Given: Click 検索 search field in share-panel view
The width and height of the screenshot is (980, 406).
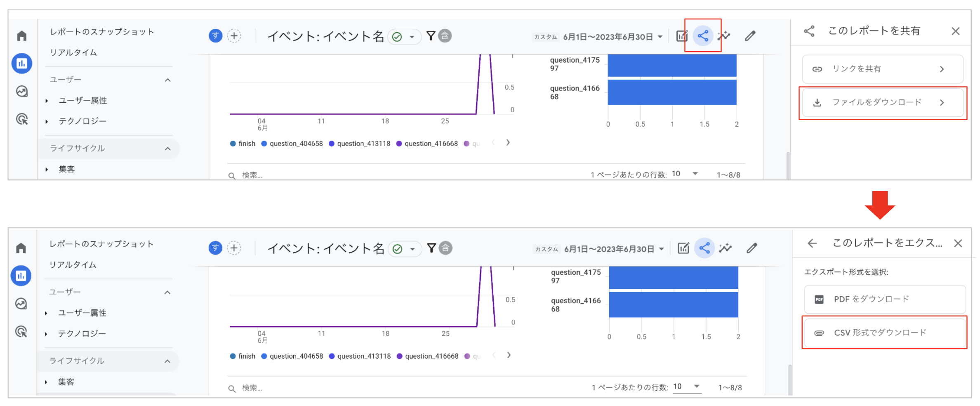Looking at the screenshot, I should 252,175.
